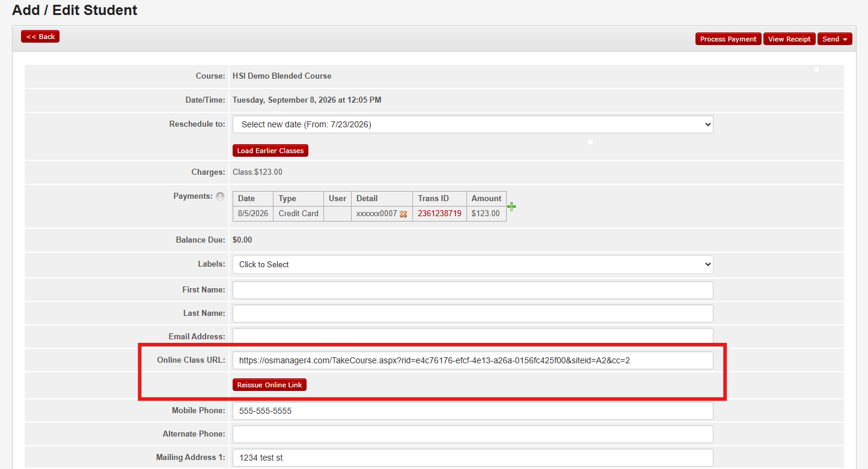Click the Detail column header in payments table

pos(382,198)
